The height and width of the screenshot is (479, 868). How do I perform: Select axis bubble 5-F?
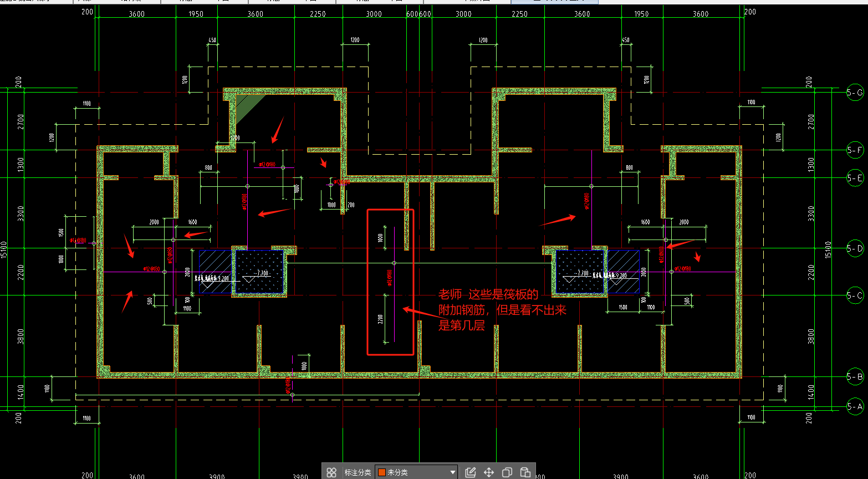pyautogui.click(x=855, y=150)
